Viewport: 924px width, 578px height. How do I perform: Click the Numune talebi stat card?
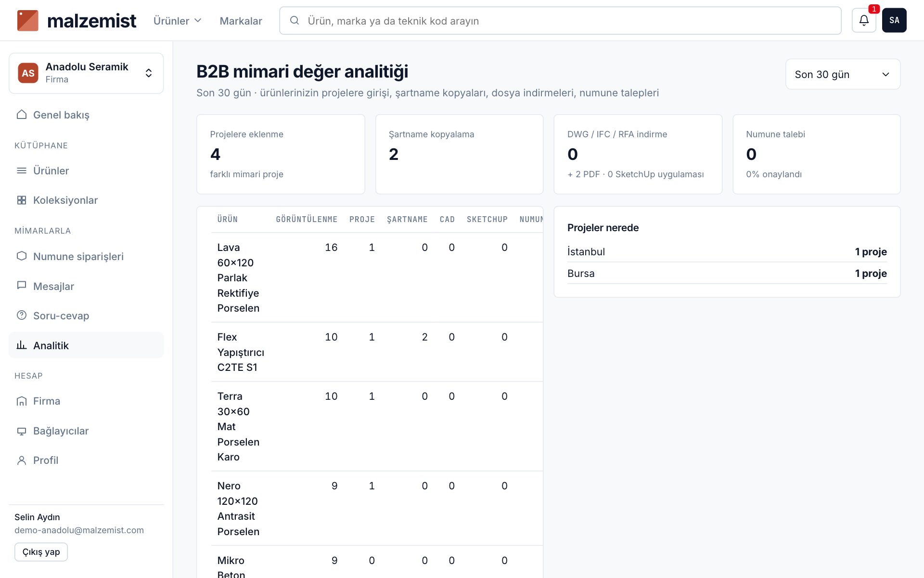click(816, 154)
